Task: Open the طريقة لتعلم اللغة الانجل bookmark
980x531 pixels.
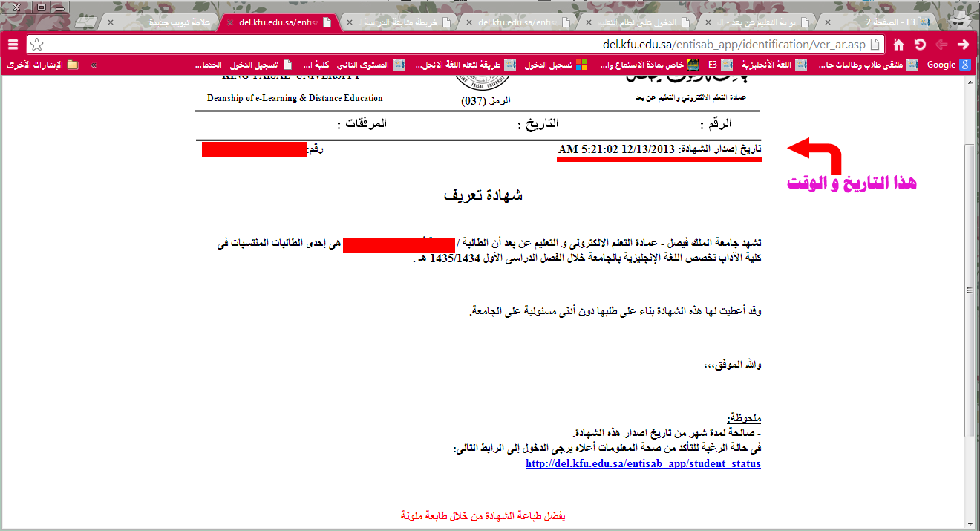Action: (465, 65)
